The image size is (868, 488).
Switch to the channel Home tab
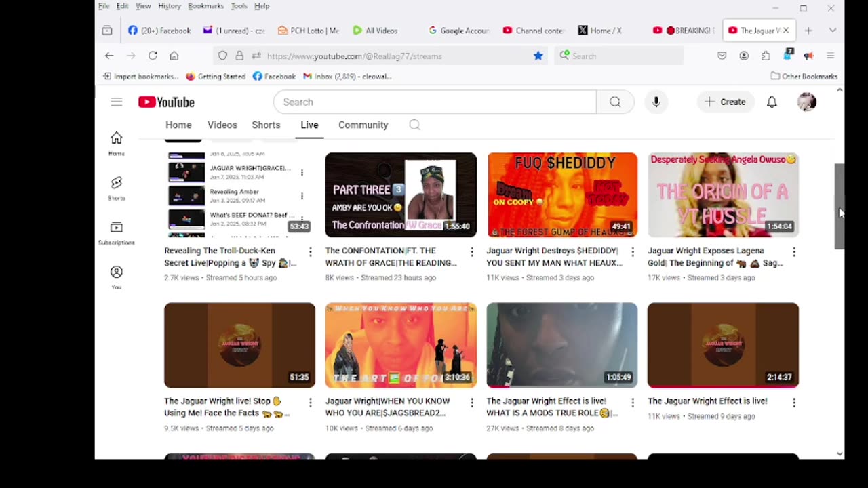178,125
